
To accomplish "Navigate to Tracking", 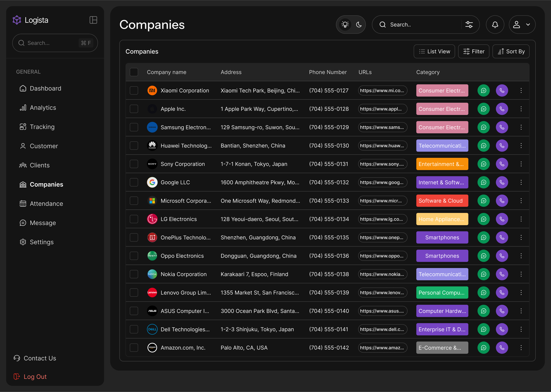I will pyautogui.click(x=37, y=127).
